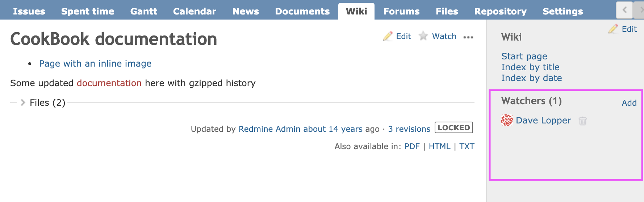Export the page as PDF
644x202 pixels.
coord(412,146)
